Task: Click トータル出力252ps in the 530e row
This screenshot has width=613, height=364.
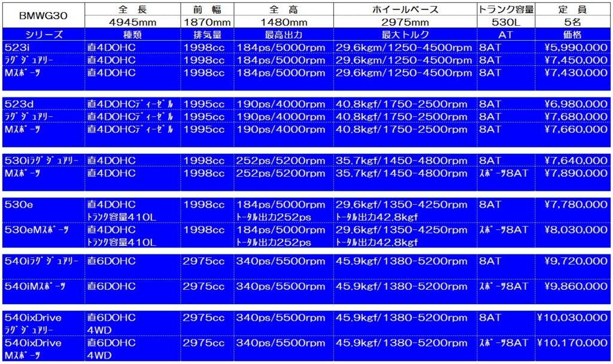Action: 274,217
